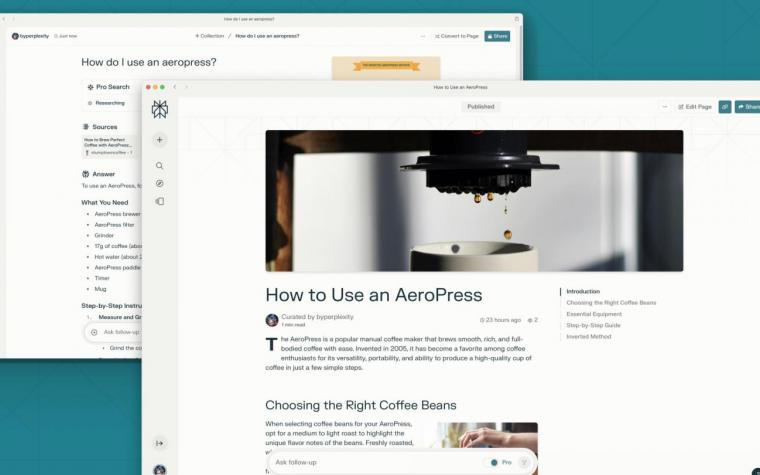Click Convert to Page in back window
Image resolution: width=760 pixels, height=475 pixels.
pyautogui.click(x=457, y=36)
